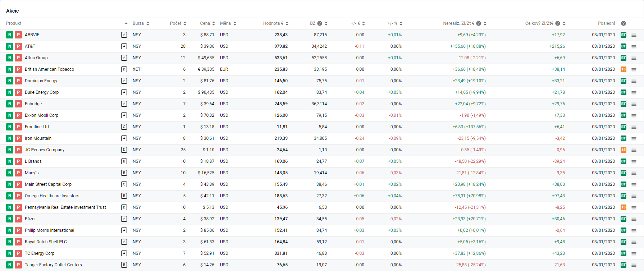644x271 pixels.
Task: Click the red P button for British American Tobacco
Action: coord(18,69)
